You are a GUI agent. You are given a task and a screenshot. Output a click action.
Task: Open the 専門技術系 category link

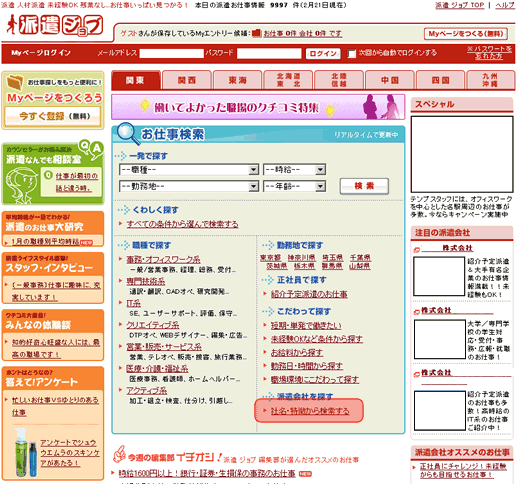tap(146, 281)
